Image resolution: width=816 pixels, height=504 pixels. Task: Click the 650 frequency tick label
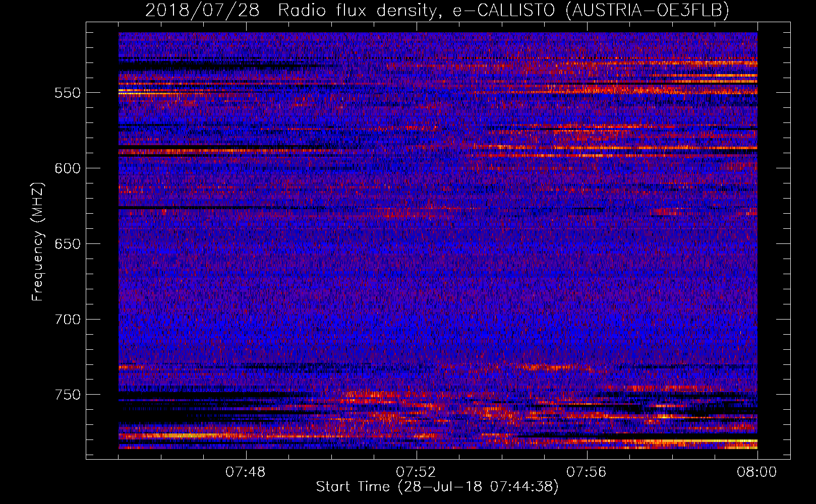click(68, 244)
